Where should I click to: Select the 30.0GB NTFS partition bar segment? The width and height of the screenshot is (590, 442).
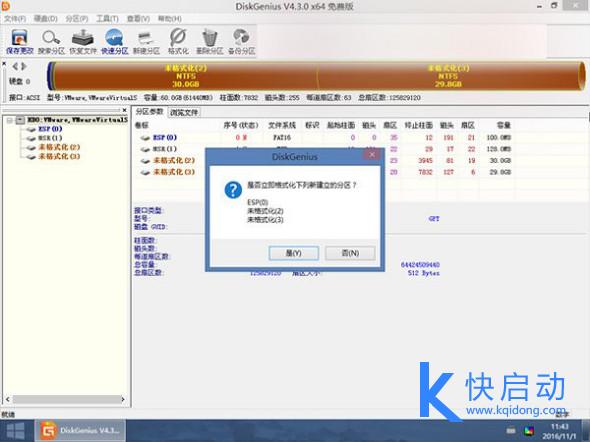point(186,76)
